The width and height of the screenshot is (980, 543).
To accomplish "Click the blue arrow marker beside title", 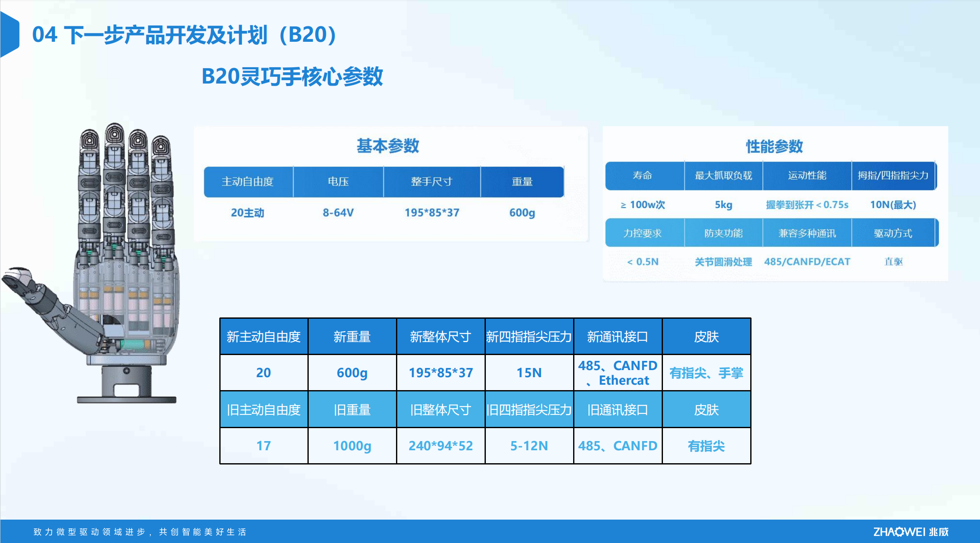I will pyautogui.click(x=10, y=34).
